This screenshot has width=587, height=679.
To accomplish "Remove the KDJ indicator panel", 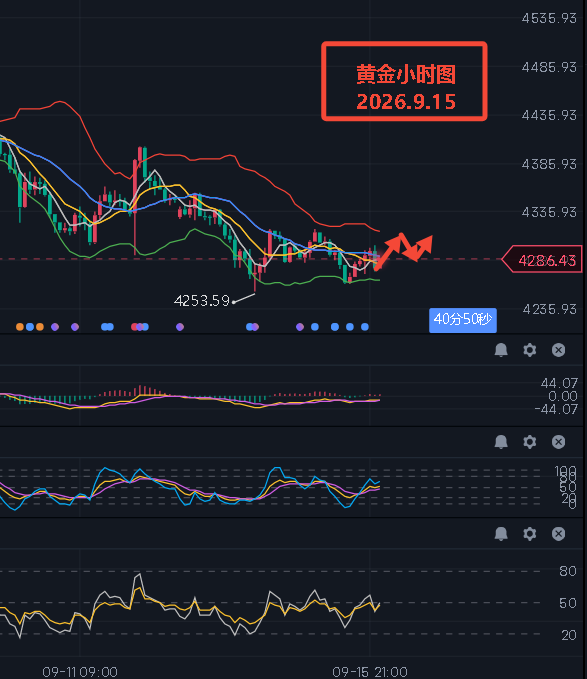I will click(x=558, y=442).
